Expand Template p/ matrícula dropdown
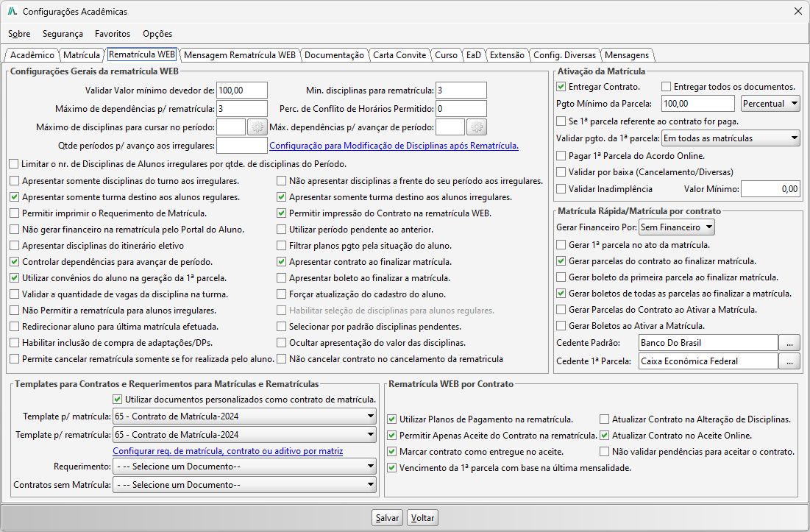The width and height of the screenshot is (810, 532). [x=245, y=416]
